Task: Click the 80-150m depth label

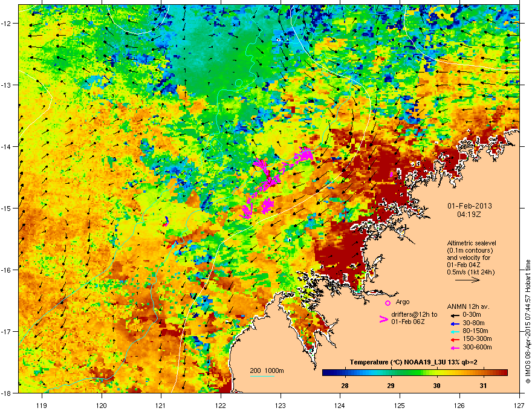Action: (x=475, y=331)
